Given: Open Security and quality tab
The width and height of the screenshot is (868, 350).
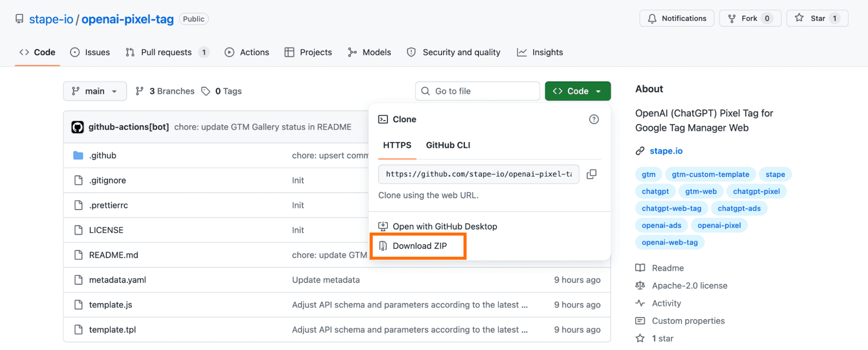Looking at the screenshot, I should 453,52.
